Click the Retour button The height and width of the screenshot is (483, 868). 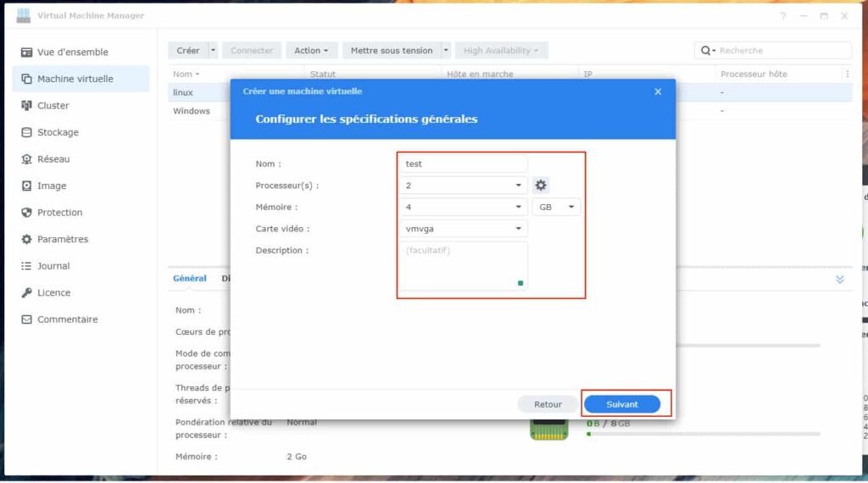(x=548, y=404)
